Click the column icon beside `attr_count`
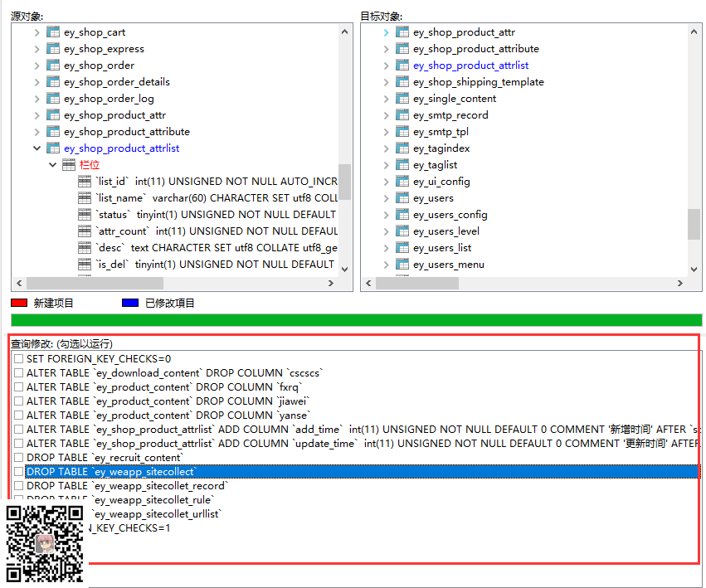Screen dimensions: 706x588 [85, 231]
